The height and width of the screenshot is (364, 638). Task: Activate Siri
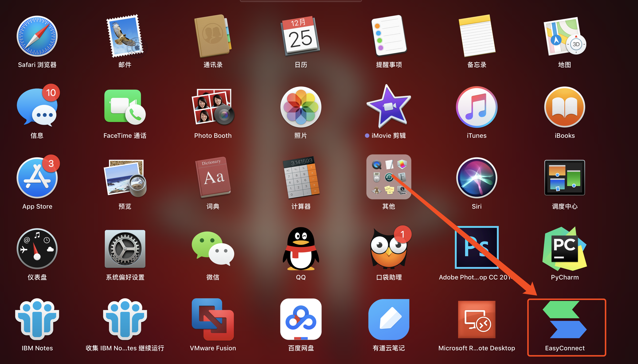pyautogui.click(x=477, y=178)
